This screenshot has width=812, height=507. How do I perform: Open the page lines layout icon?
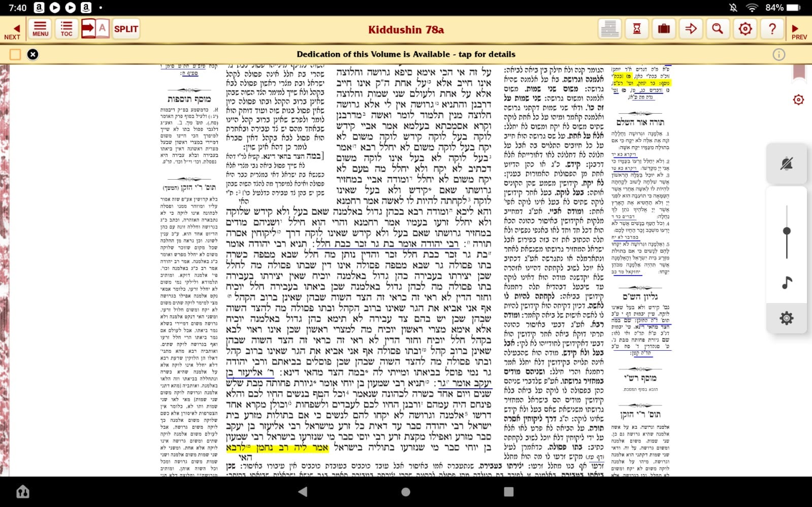609,29
